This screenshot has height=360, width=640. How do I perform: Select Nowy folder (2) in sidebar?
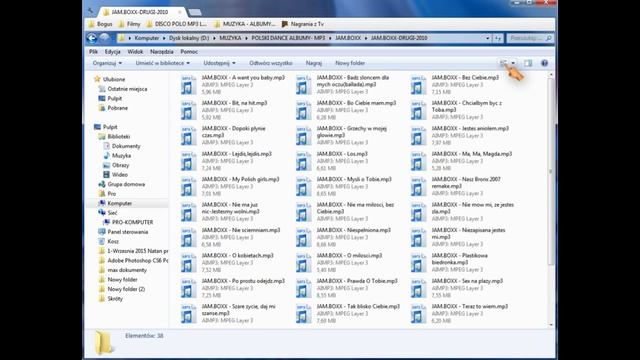(126, 289)
